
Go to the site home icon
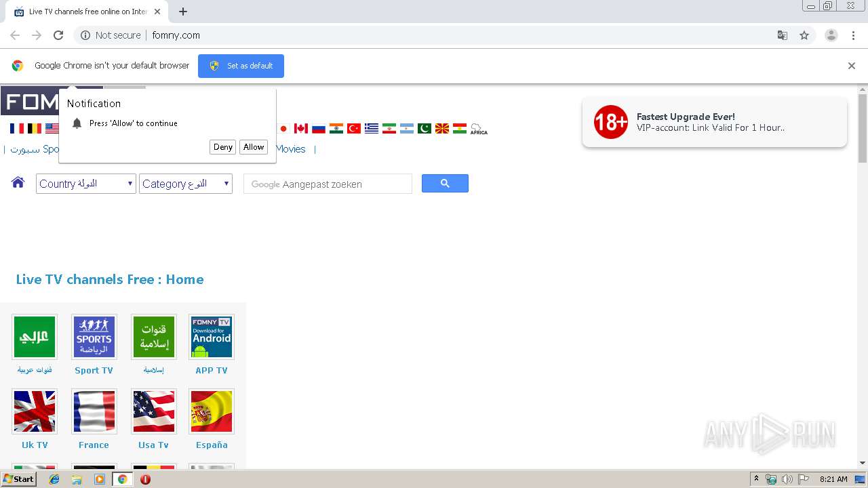click(x=18, y=182)
